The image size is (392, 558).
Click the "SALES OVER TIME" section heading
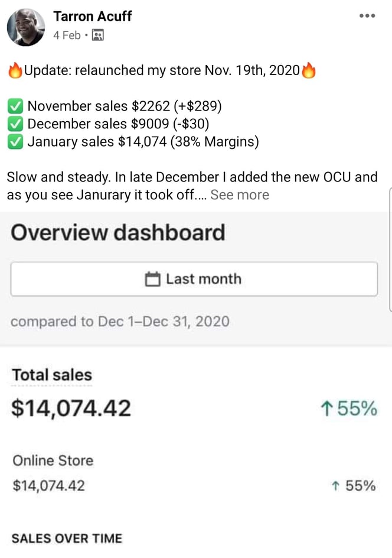coord(67,538)
